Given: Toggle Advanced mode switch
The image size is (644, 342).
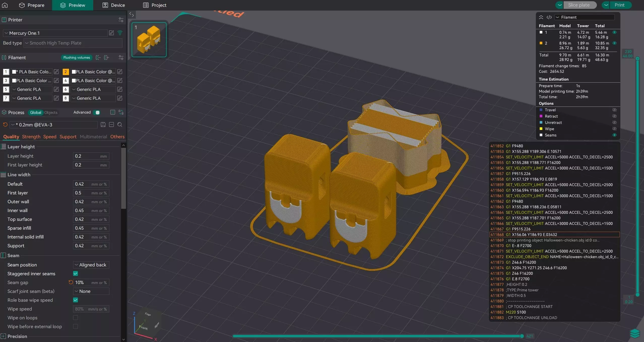Looking at the screenshot, I should pyautogui.click(x=97, y=112).
